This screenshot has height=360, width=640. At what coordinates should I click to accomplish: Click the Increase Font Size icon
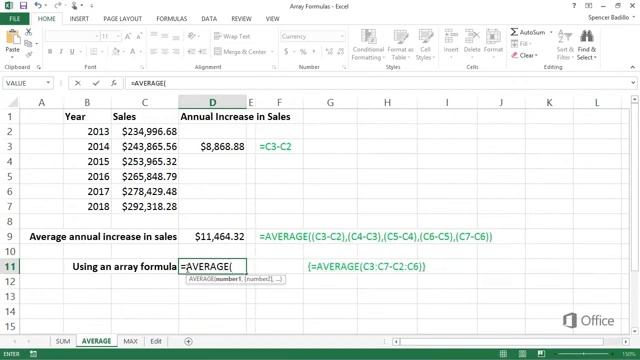coord(128,36)
